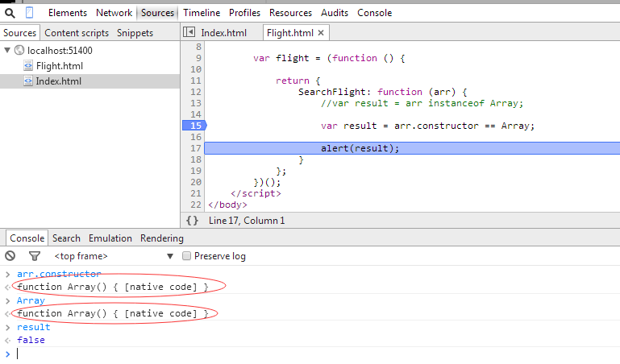Switch to Snippets tab

pos(135,33)
